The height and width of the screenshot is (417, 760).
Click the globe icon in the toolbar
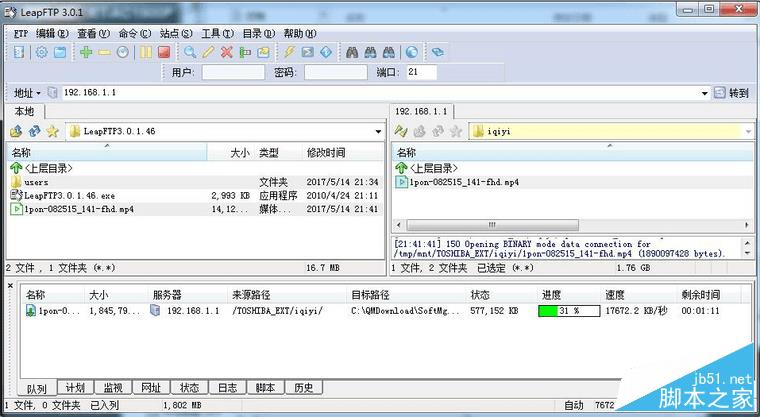pos(412,52)
